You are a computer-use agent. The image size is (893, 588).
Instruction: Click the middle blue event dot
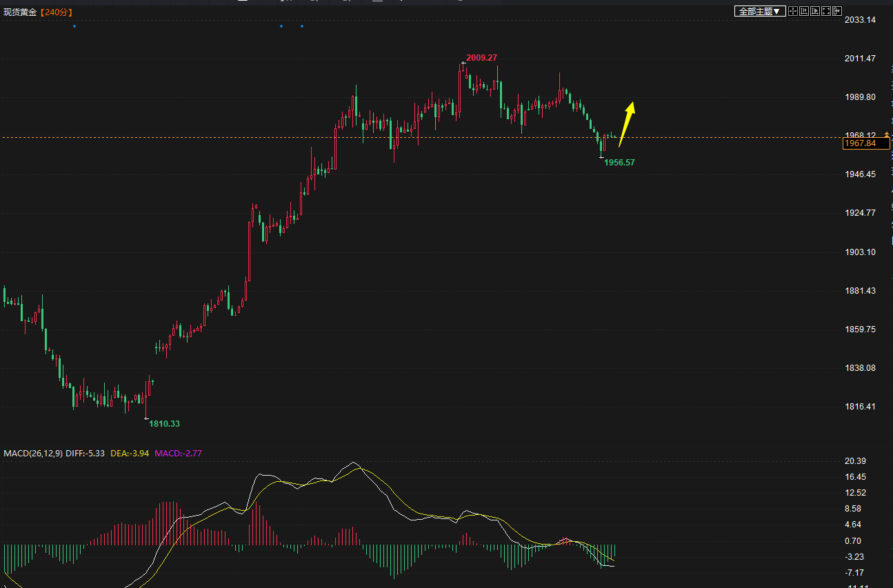point(281,26)
